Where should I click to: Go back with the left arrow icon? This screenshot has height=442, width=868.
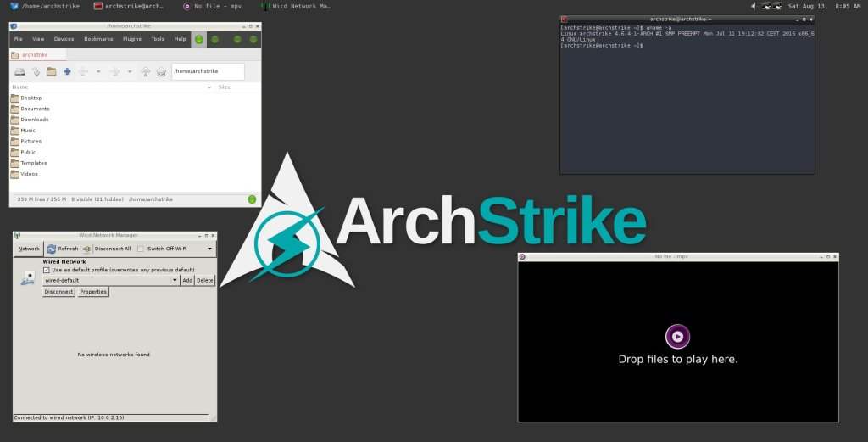click(83, 71)
